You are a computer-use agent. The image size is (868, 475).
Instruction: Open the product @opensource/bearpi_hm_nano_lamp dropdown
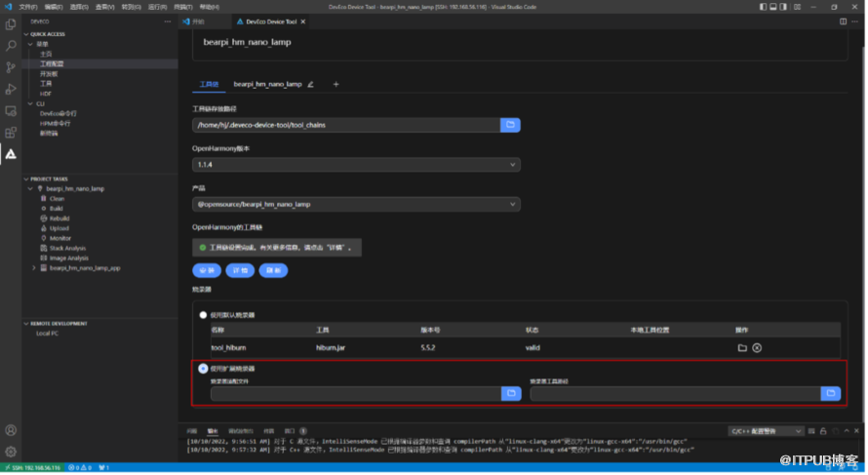tap(357, 205)
